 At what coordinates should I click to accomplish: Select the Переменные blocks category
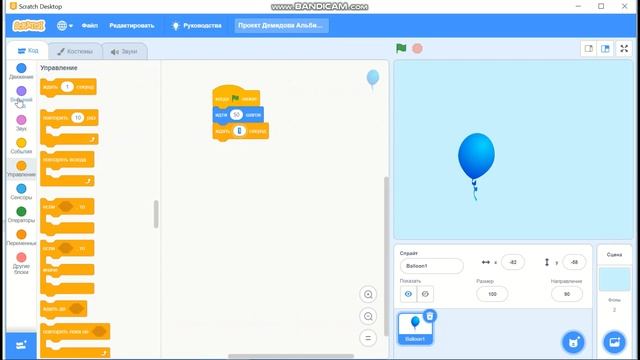21,237
